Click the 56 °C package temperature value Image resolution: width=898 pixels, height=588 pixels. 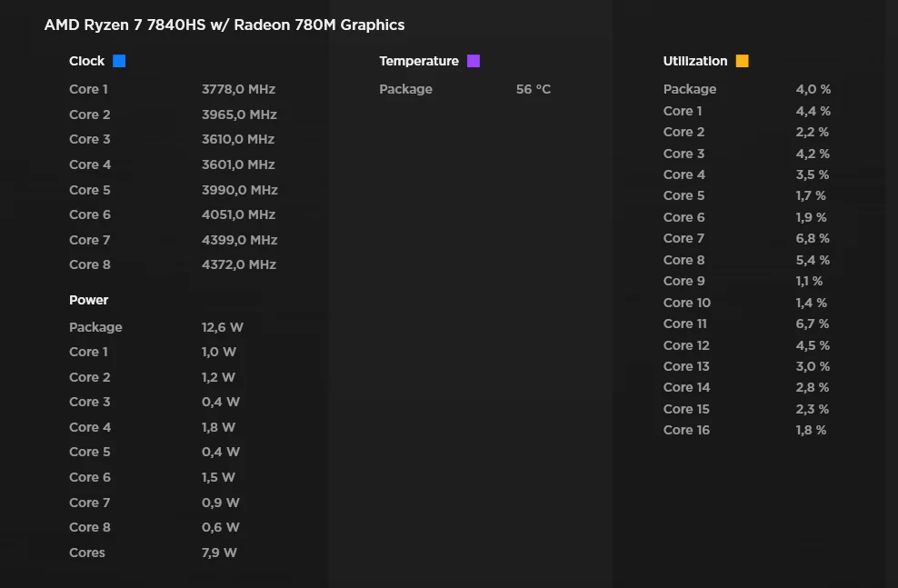(534, 89)
